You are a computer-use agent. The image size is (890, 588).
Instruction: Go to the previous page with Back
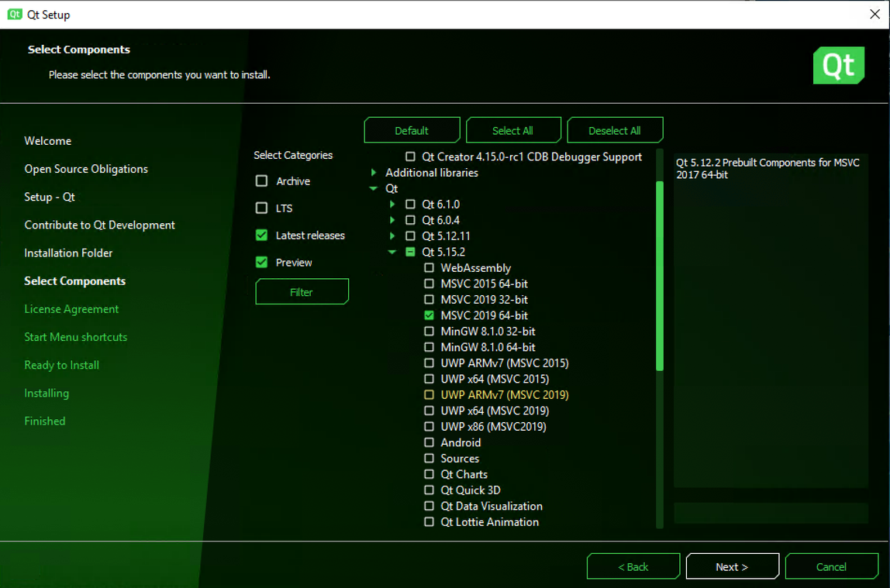[633, 566]
